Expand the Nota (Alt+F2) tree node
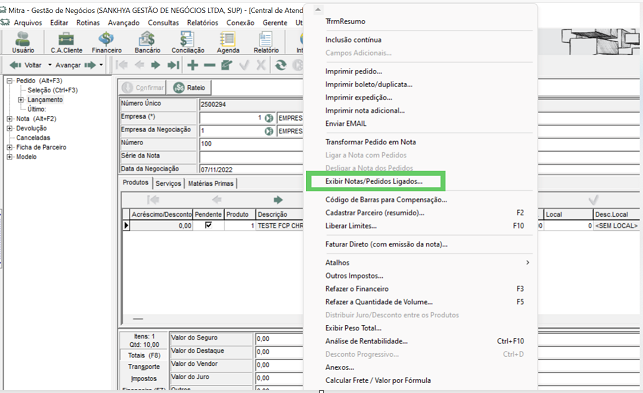Viewport: 643px width, 393px height. [x=10, y=119]
